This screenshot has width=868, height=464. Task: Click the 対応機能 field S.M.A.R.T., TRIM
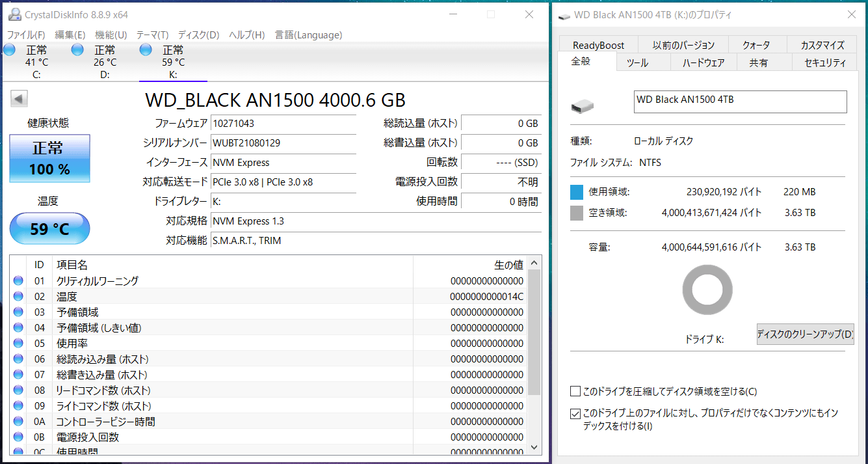376,241
